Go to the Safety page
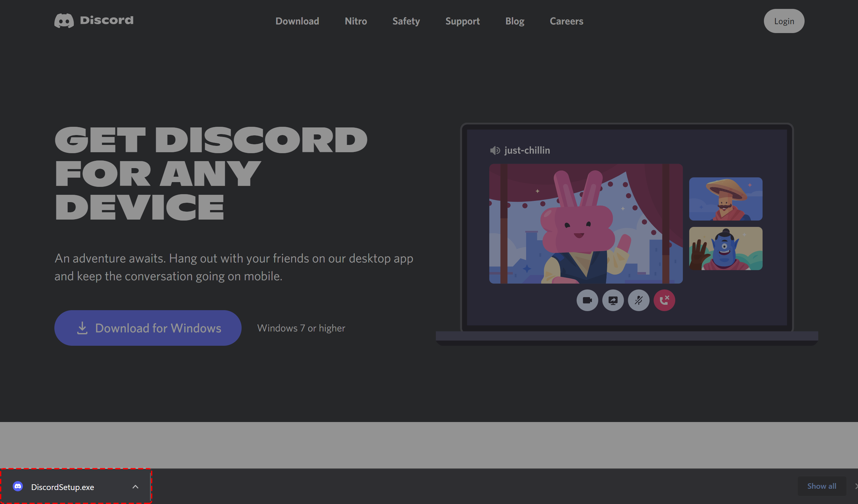The height and width of the screenshot is (504, 858). tap(406, 21)
